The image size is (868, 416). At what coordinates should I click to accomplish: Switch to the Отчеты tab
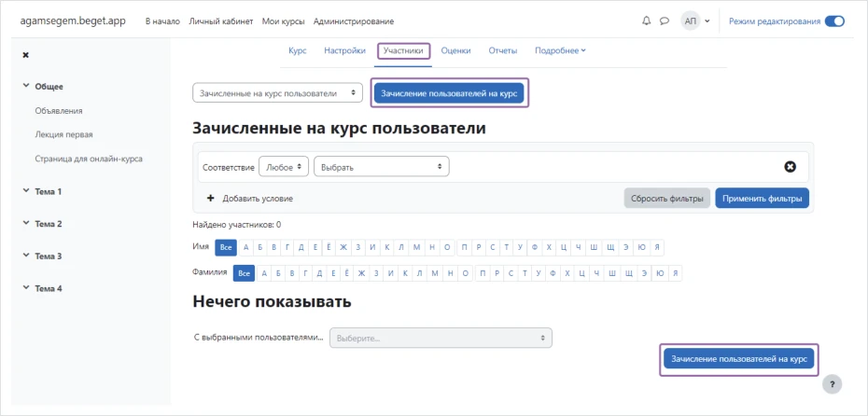point(503,50)
